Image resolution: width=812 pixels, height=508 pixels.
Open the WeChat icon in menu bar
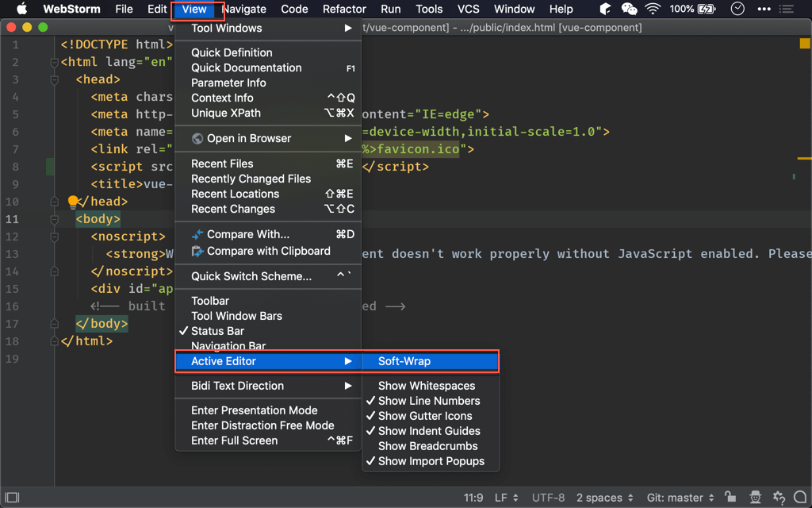tap(629, 10)
